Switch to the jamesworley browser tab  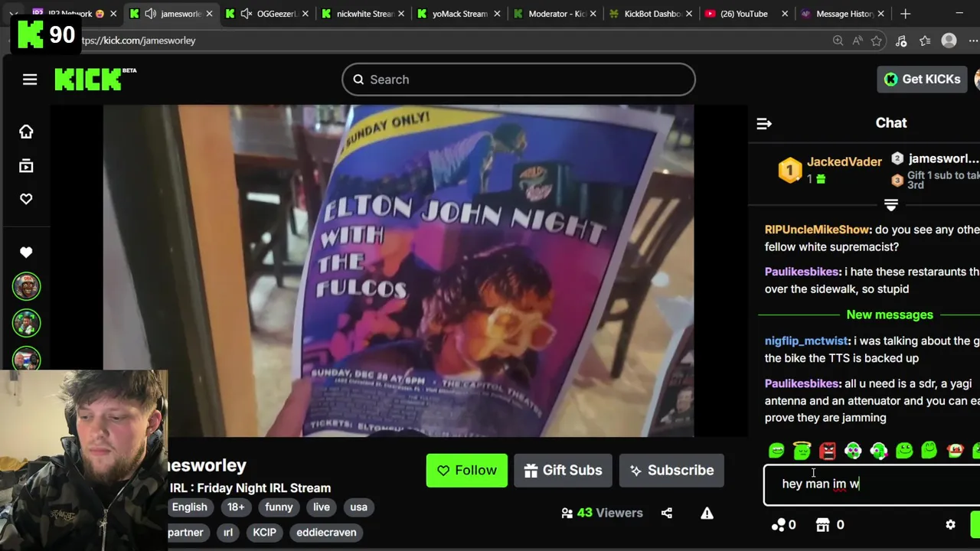pos(171,14)
